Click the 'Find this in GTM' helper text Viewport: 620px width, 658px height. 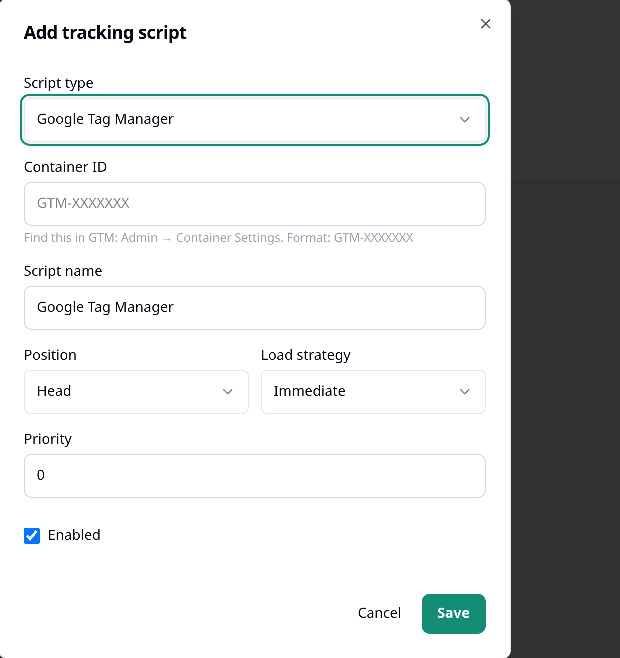click(218, 238)
